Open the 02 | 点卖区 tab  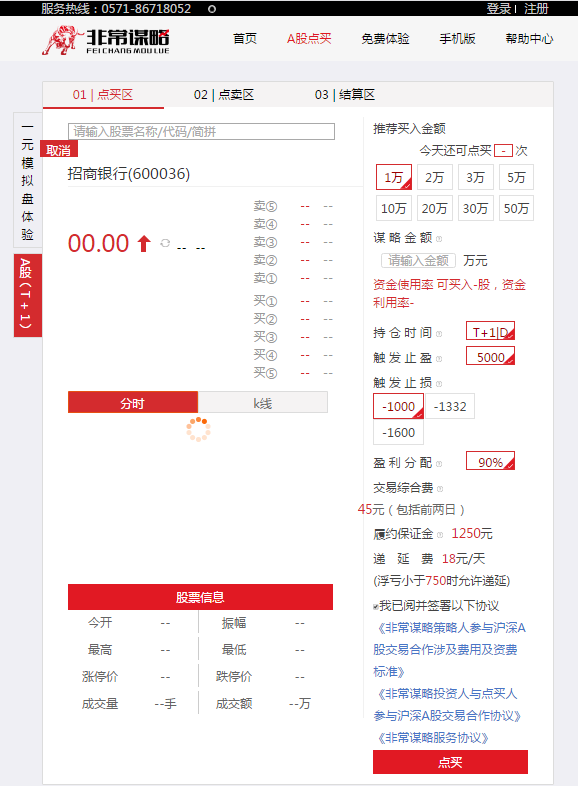[224, 95]
